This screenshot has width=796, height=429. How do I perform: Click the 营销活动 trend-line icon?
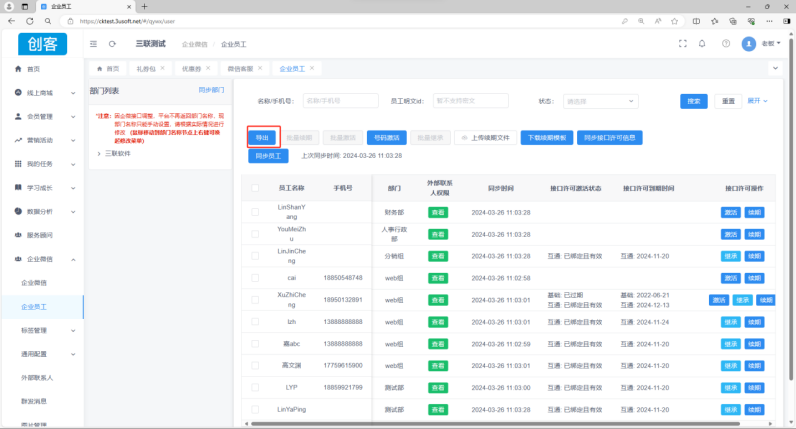click(x=18, y=140)
